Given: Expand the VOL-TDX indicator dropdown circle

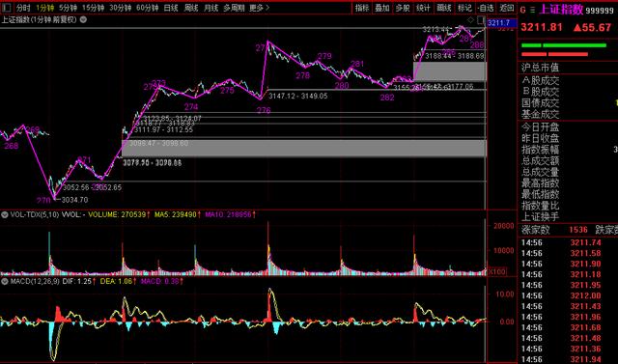Looking at the screenshot, I should pyautogui.click(x=5, y=215).
